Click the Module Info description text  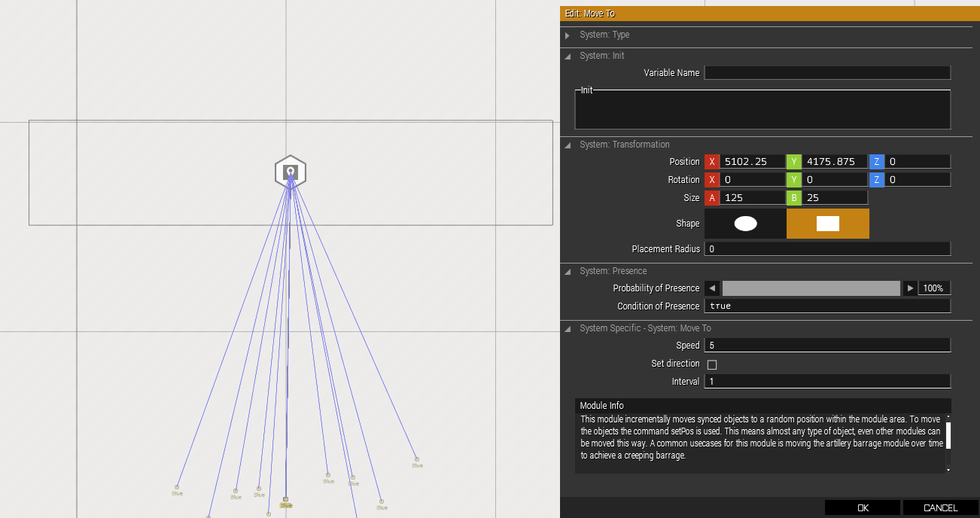pos(760,437)
